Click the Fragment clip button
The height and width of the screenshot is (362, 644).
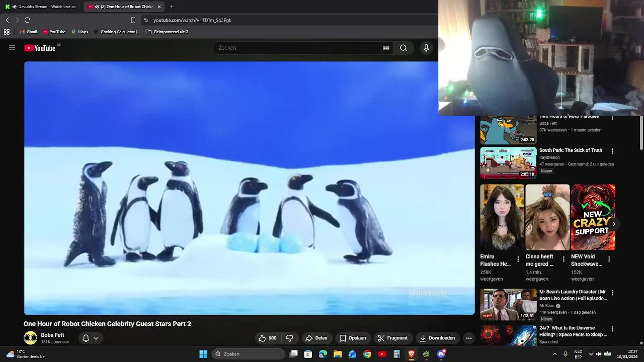pyautogui.click(x=392, y=338)
